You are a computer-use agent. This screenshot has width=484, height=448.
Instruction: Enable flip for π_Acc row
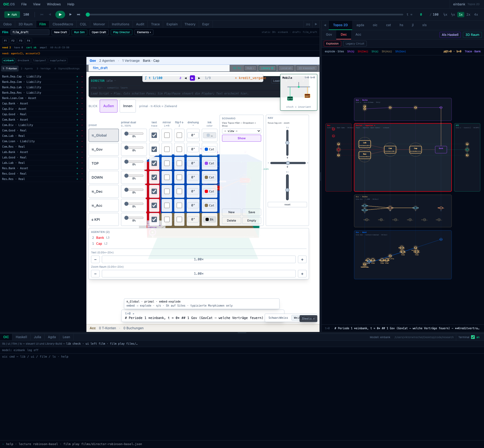[179, 205]
